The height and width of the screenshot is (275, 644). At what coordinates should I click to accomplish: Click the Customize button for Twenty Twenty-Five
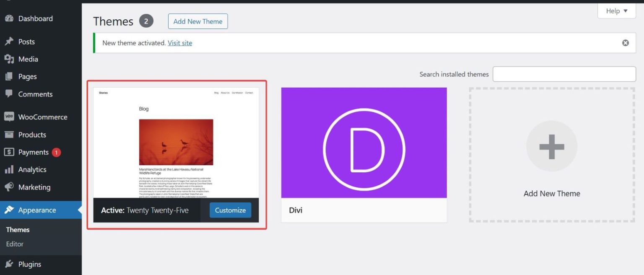(230, 210)
